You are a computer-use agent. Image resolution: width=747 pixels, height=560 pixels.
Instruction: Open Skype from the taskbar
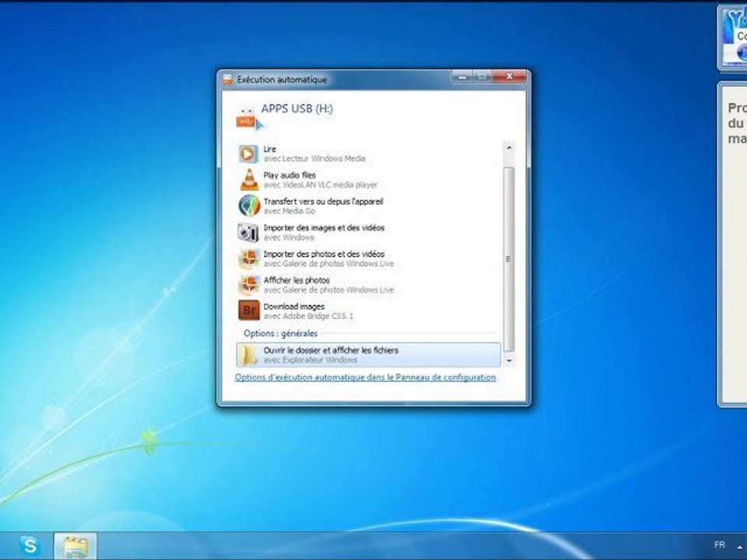tap(30, 545)
